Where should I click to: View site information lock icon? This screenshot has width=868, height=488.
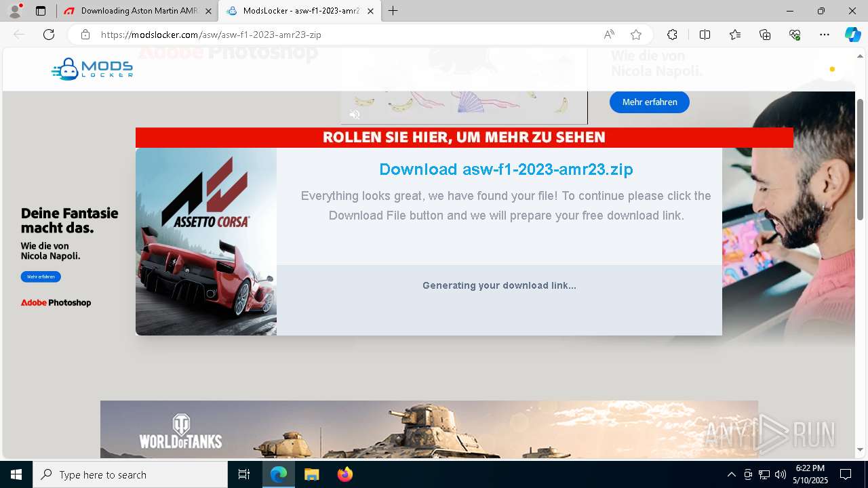click(85, 35)
